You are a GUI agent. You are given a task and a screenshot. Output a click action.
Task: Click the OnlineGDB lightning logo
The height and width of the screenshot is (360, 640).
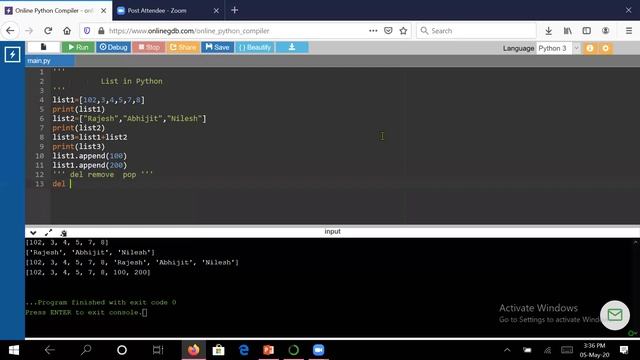coord(12,54)
